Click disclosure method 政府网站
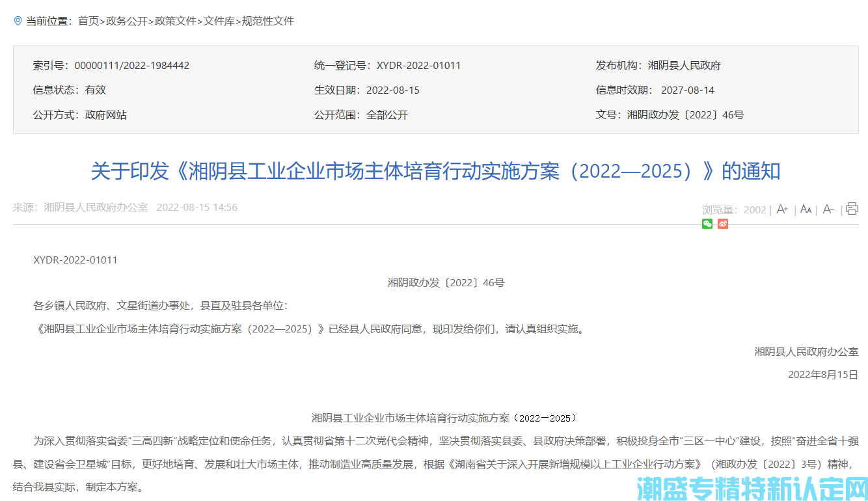The image size is (868, 501). (106, 115)
